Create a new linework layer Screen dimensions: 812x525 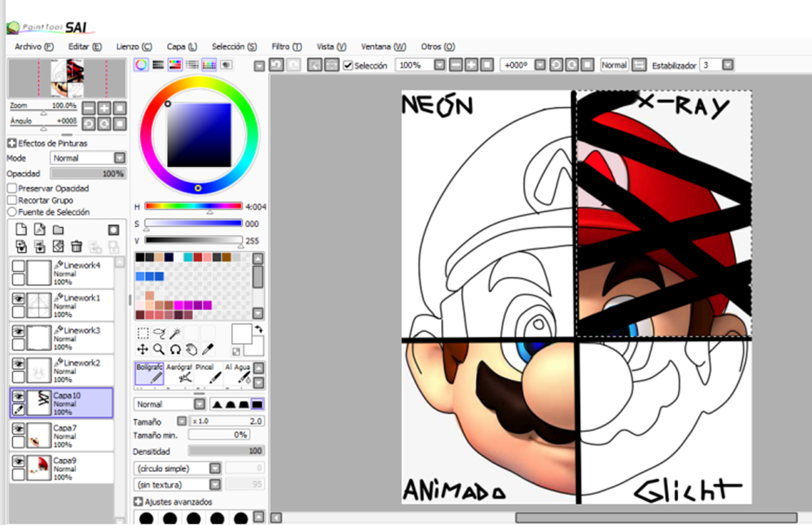[x=39, y=230]
